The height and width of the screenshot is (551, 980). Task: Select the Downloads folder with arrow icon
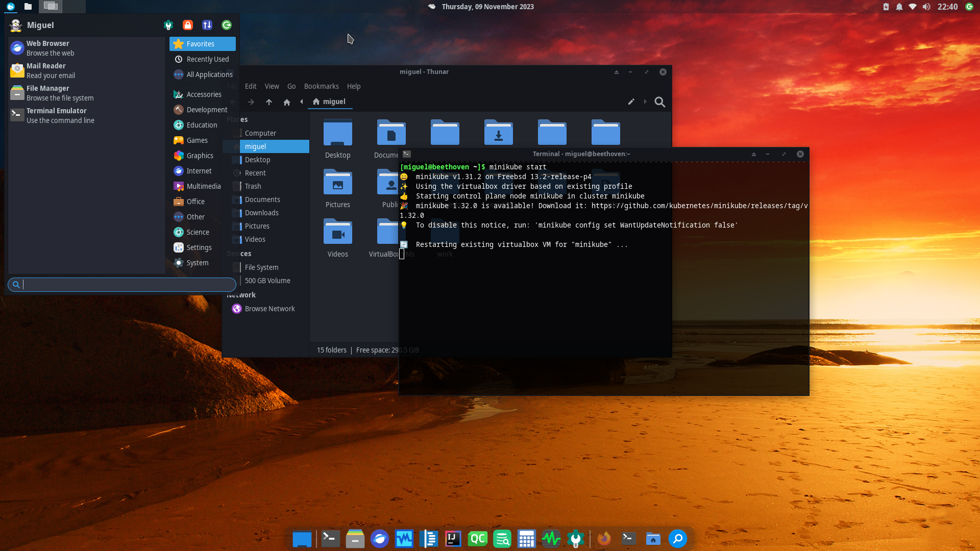[499, 133]
